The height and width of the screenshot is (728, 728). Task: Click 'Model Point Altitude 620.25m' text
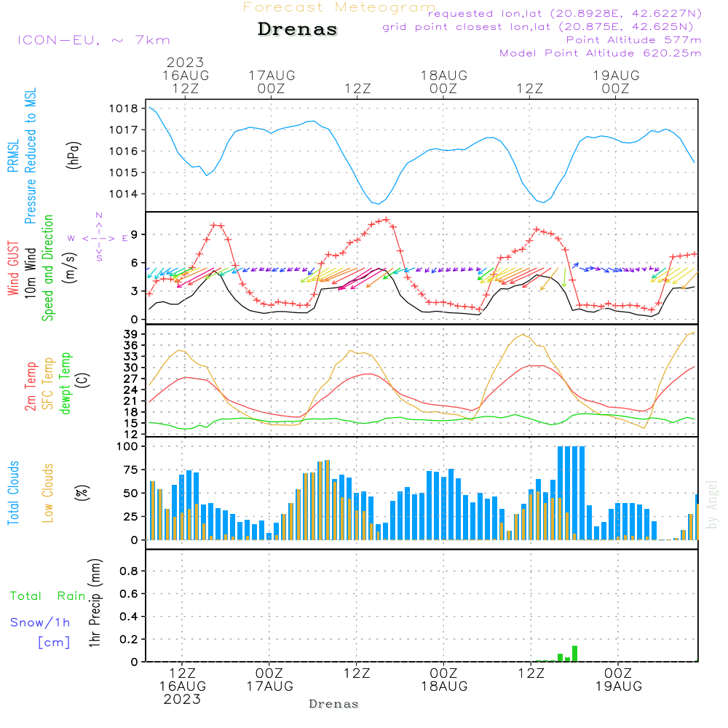(x=601, y=53)
